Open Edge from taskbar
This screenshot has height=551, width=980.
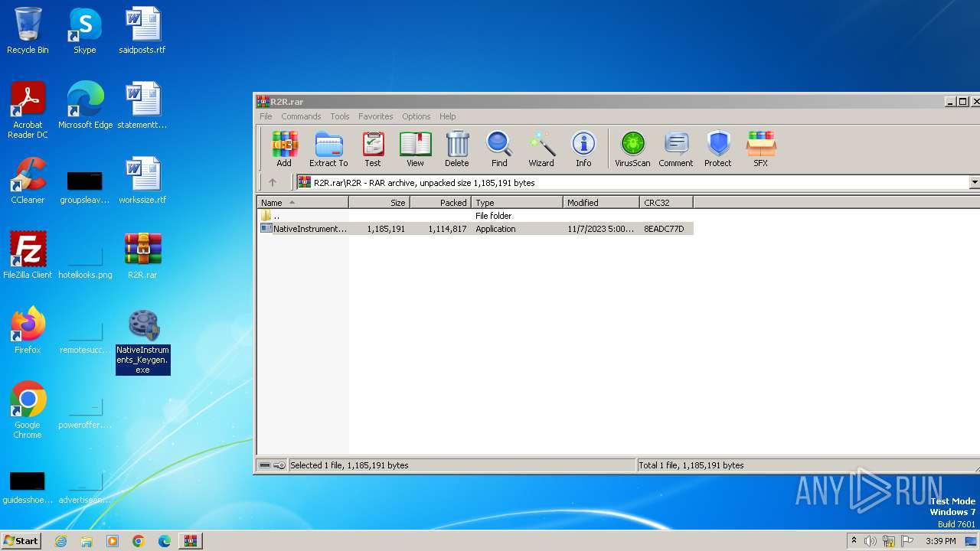pos(165,541)
